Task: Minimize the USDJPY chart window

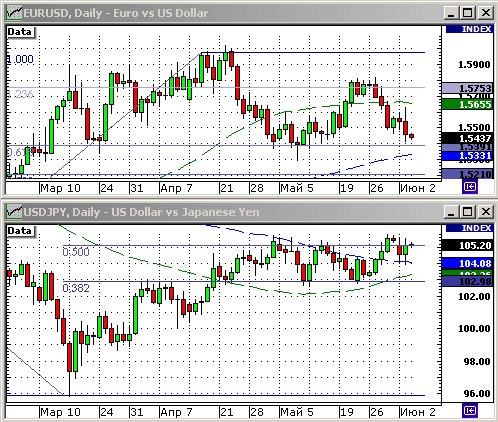Action: [x=451, y=212]
